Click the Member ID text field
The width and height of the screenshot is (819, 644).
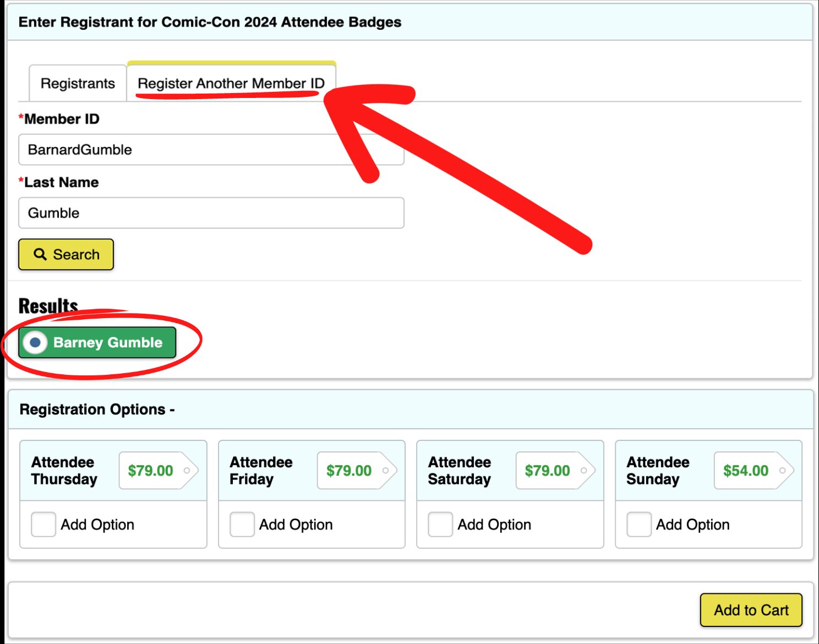click(x=182, y=150)
